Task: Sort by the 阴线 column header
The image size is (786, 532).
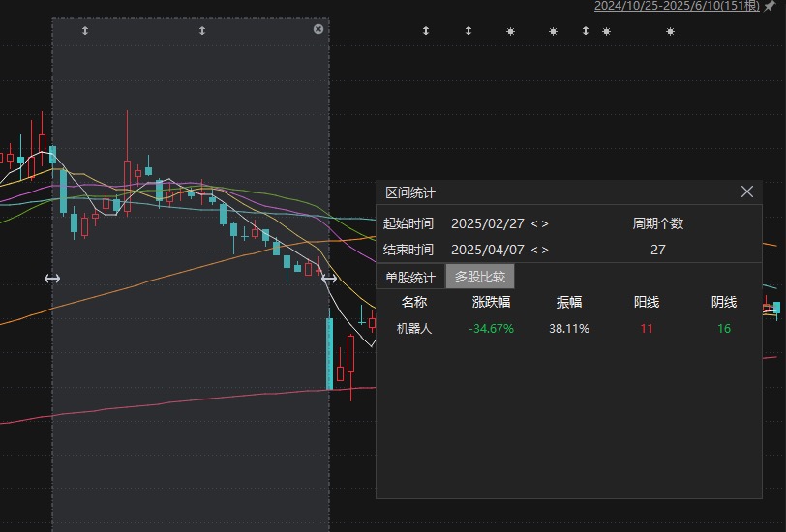Action: click(724, 302)
